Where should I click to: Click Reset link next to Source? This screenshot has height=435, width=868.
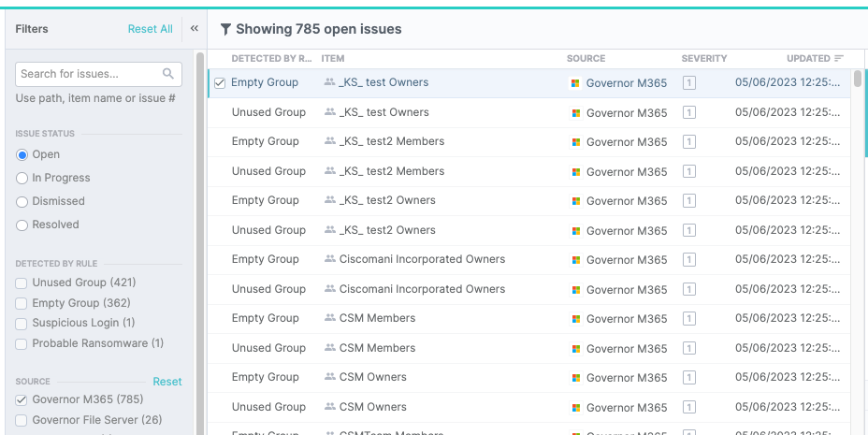pos(167,382)
